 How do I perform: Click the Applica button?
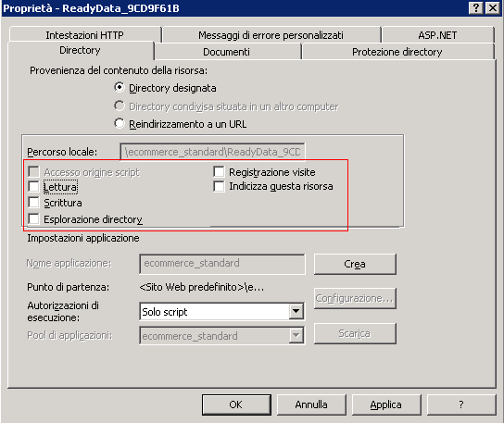386,404
